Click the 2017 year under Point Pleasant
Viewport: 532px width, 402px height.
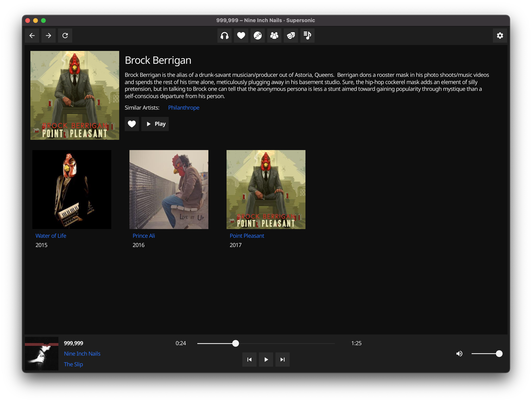tap(235, 245)
